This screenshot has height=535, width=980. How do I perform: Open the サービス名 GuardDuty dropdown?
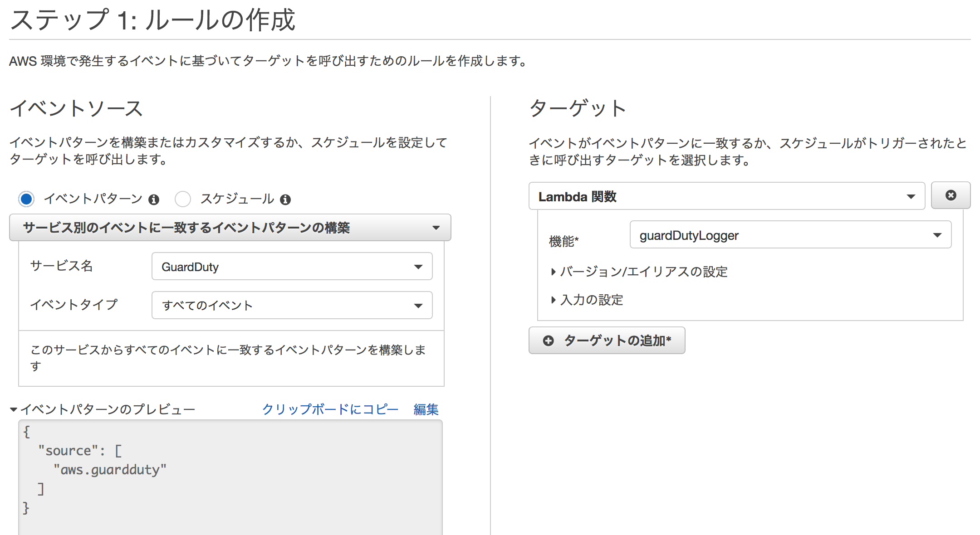coord(292,267)
